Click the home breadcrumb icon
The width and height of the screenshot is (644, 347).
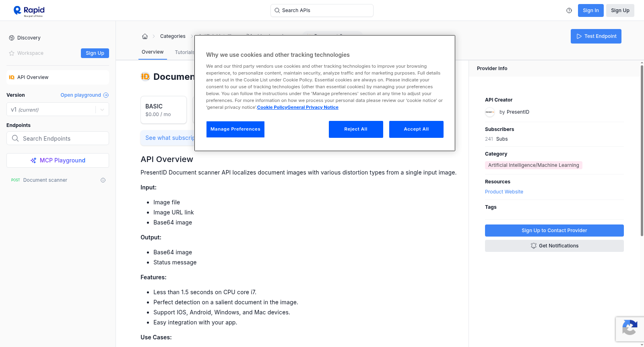(145, 36)
